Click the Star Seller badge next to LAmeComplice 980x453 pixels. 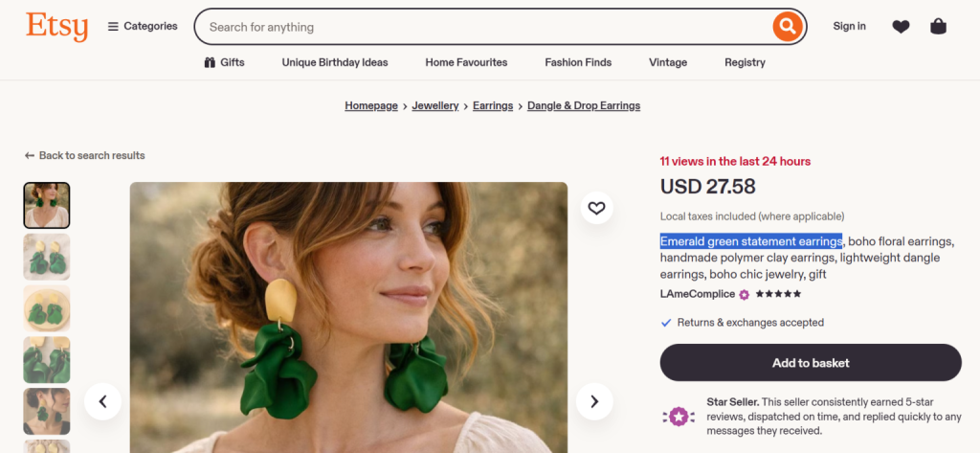point(744,295)
